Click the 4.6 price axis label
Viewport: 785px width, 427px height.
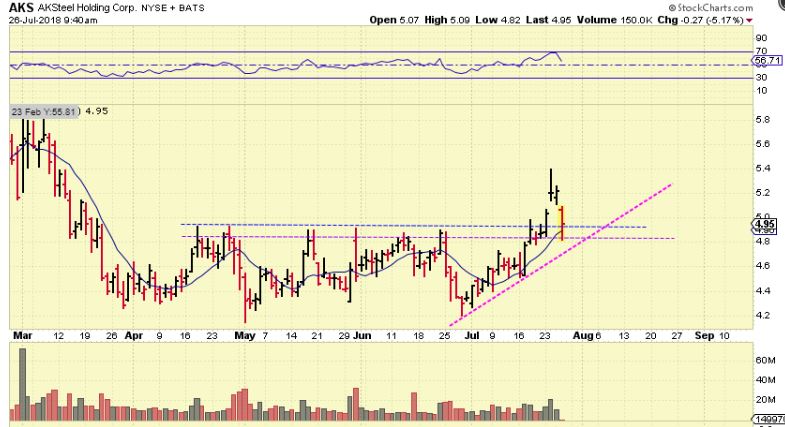(762, 266)
